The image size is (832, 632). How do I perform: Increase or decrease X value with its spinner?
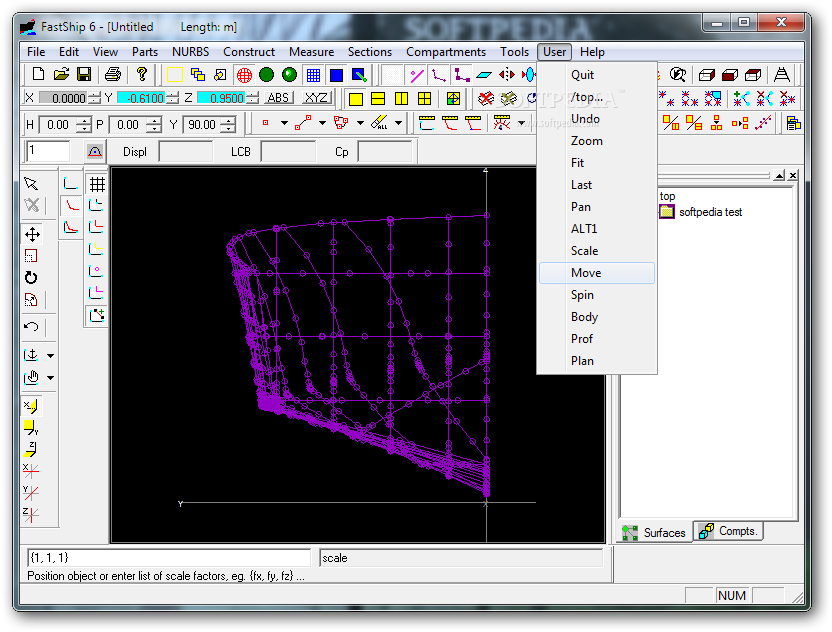(x=94, y=98)
